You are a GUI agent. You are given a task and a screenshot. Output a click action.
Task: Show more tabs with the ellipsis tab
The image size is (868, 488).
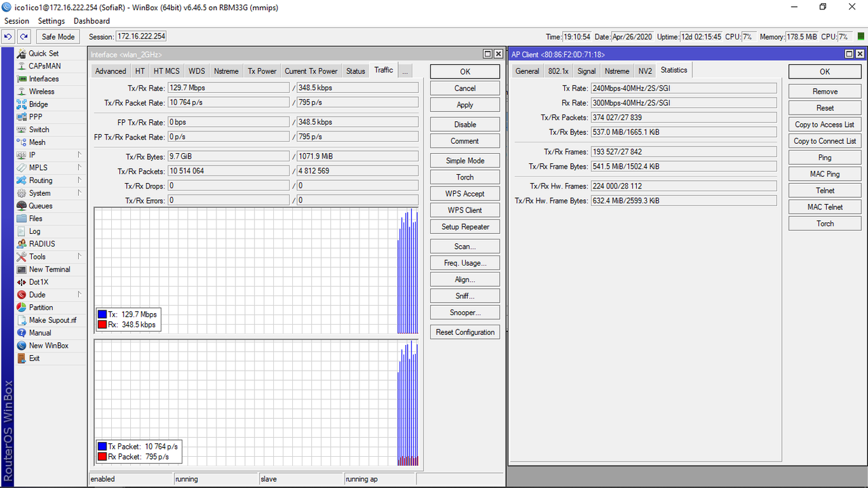tap(404, 70)
